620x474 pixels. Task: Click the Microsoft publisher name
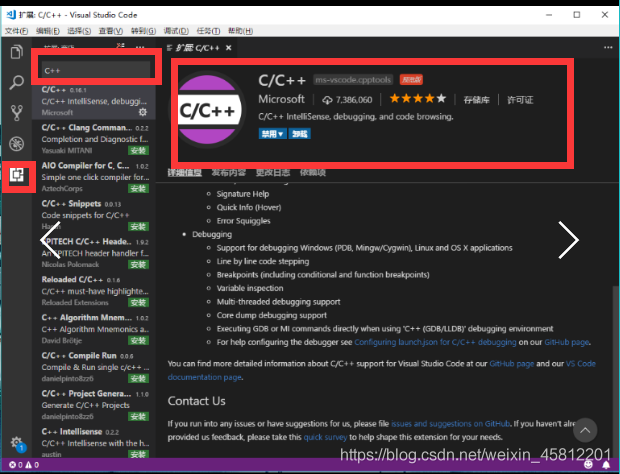pos(281,99)
